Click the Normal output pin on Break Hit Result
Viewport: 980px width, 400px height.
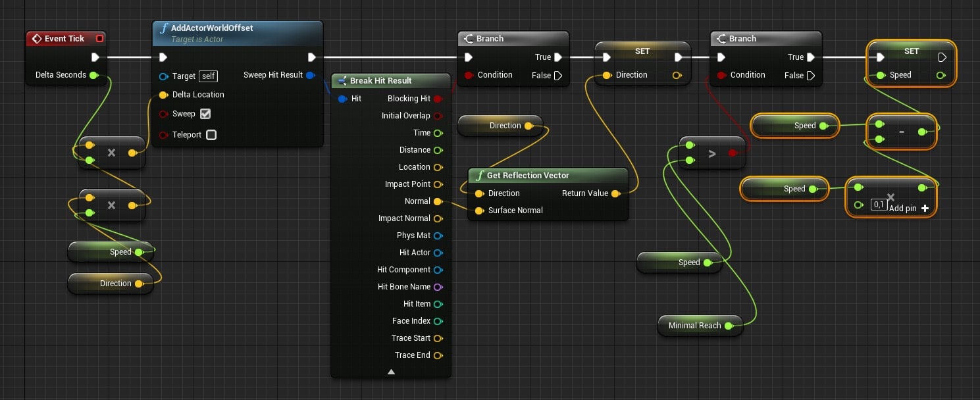438,201
